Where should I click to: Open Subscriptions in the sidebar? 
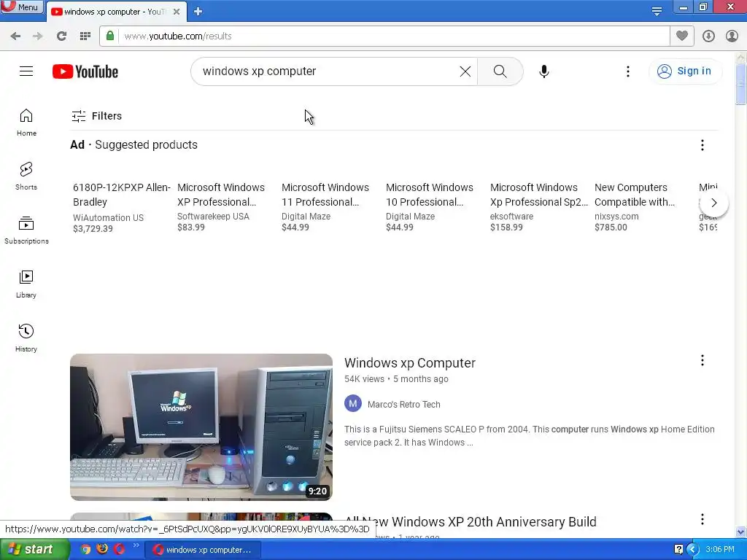[26, 230]
